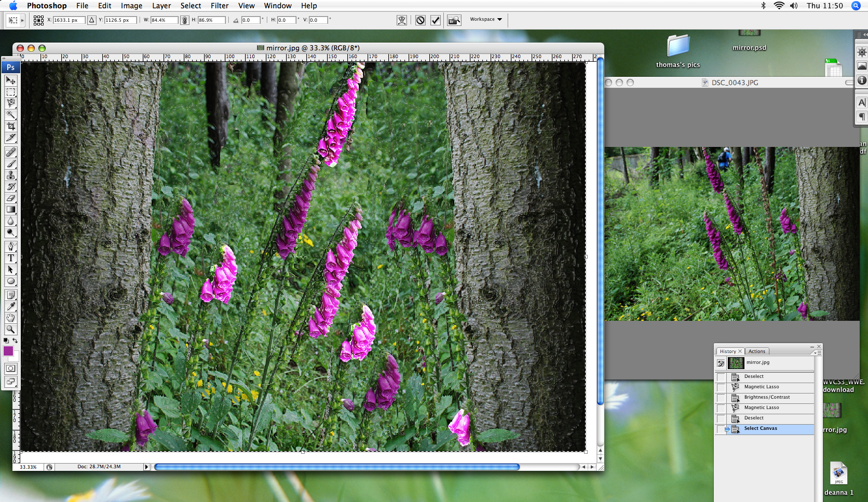Open the History panel options menu
Image resolution: width=868 pixels, height=502 pixels.
(x=818, y=352)
